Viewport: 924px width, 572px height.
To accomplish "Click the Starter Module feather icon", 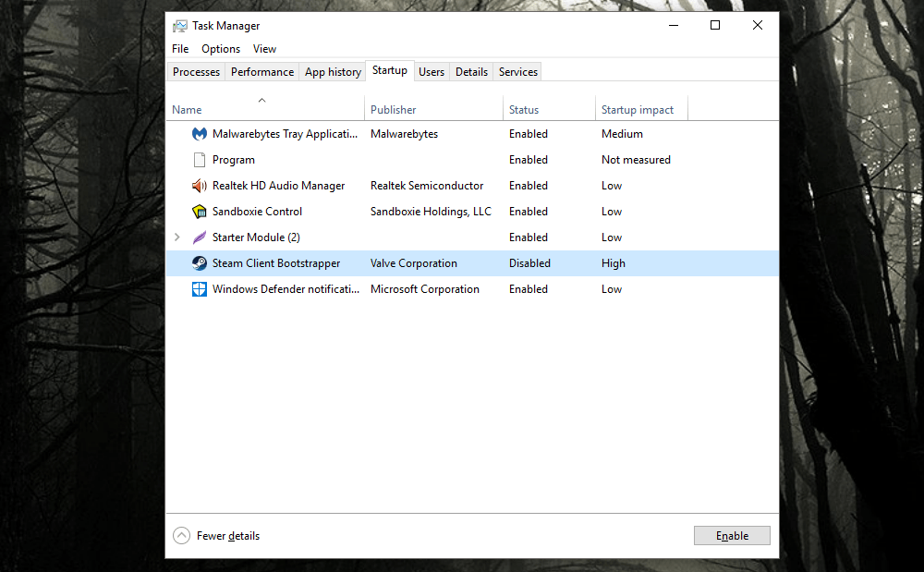I will (x=200, y=237).
